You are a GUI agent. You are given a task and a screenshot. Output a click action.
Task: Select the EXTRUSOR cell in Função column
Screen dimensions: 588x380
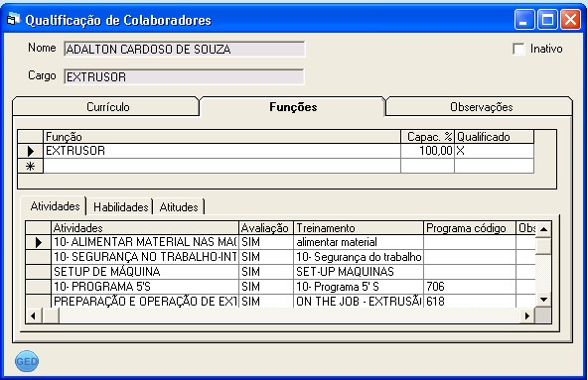coord(222,151)
